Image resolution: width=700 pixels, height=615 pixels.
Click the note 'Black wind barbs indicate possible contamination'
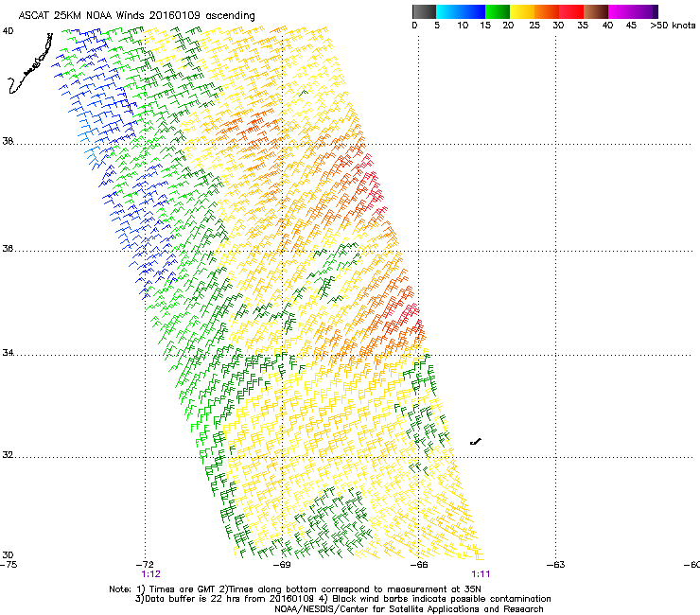442,599
